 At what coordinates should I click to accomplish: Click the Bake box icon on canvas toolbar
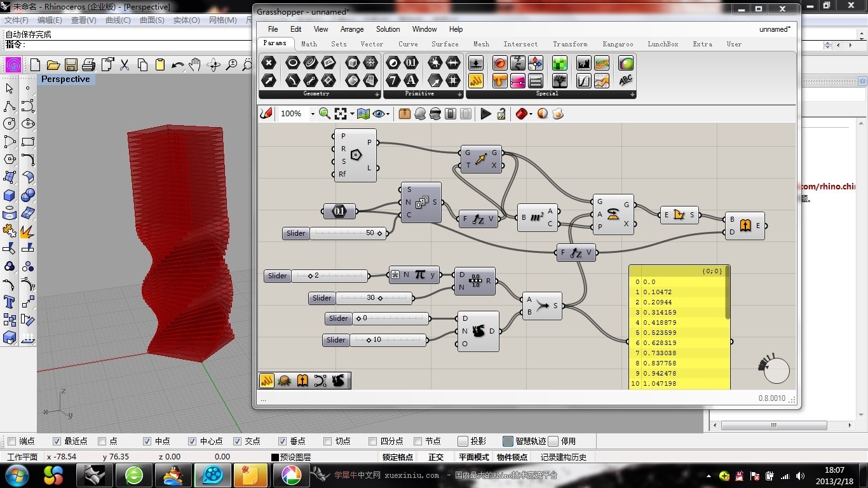(405, 113)
